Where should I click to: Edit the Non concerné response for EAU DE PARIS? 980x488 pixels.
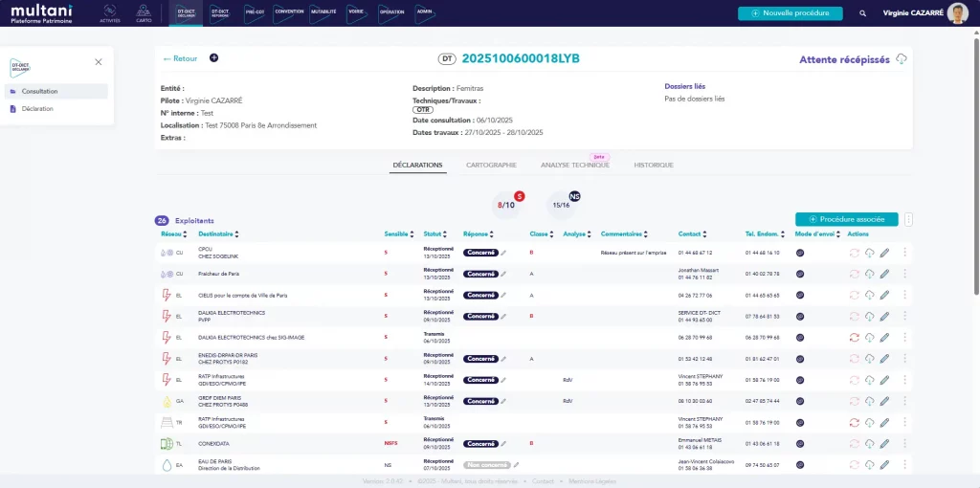pyautogui.click(x=516, y=465)
